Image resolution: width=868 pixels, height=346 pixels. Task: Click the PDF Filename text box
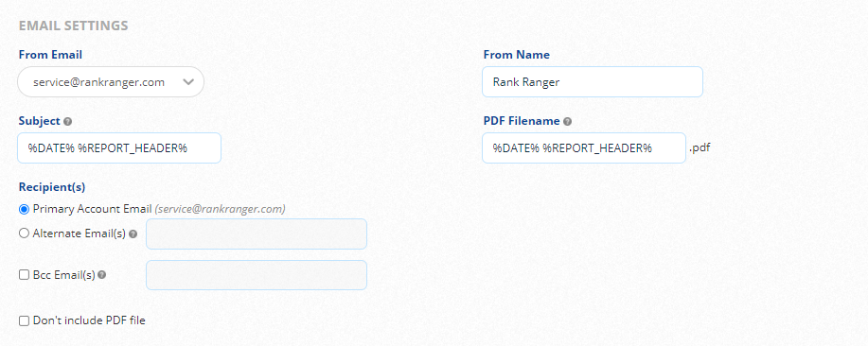[584, 147]
